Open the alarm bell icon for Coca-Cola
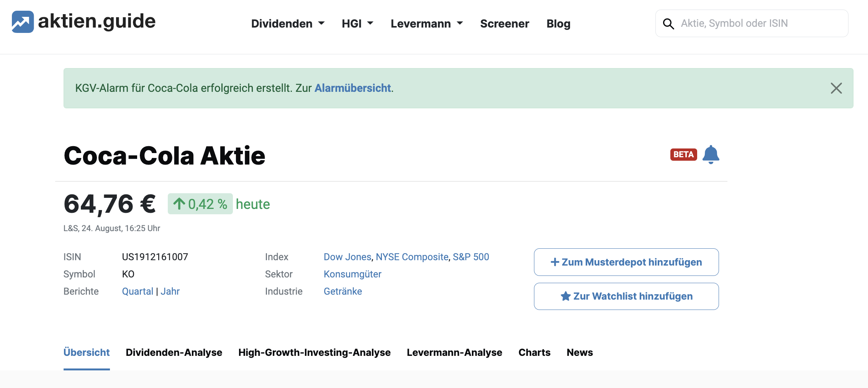The height and width of the screenshot is (388, 868). [711, 155]
